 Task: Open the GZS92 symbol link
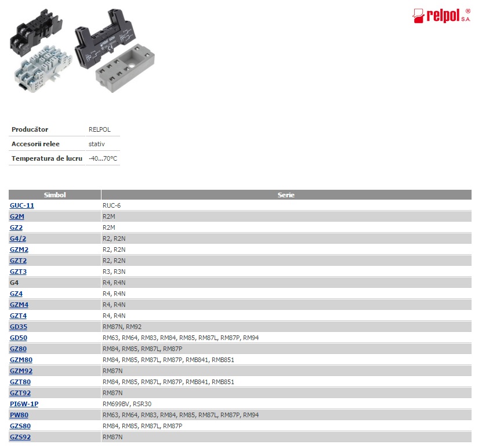(x=20, y=437)
